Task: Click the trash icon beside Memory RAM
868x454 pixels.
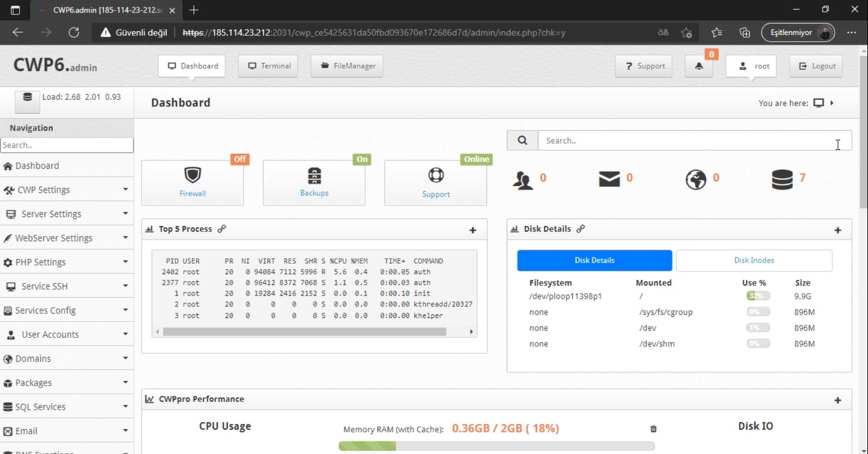Action: point(653,429)
